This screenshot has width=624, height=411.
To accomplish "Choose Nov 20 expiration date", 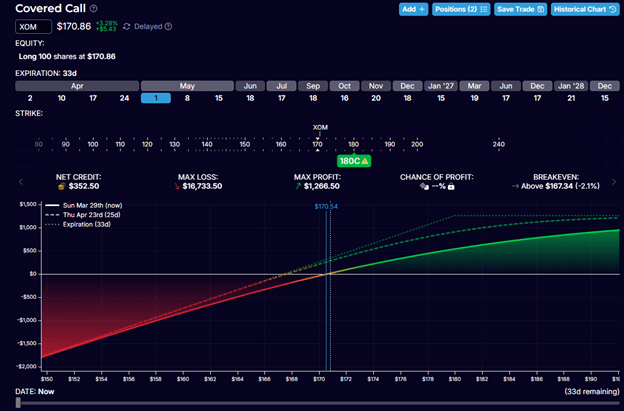I will [376, 98].
